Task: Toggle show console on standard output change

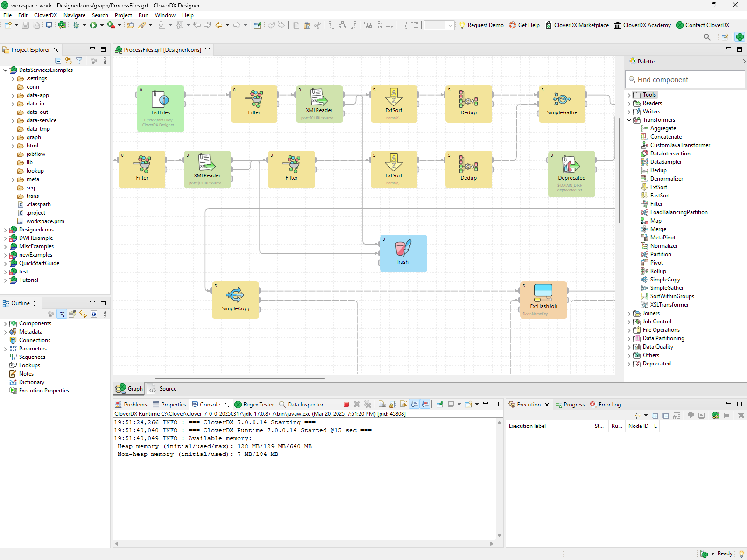Action: (415, 405)
